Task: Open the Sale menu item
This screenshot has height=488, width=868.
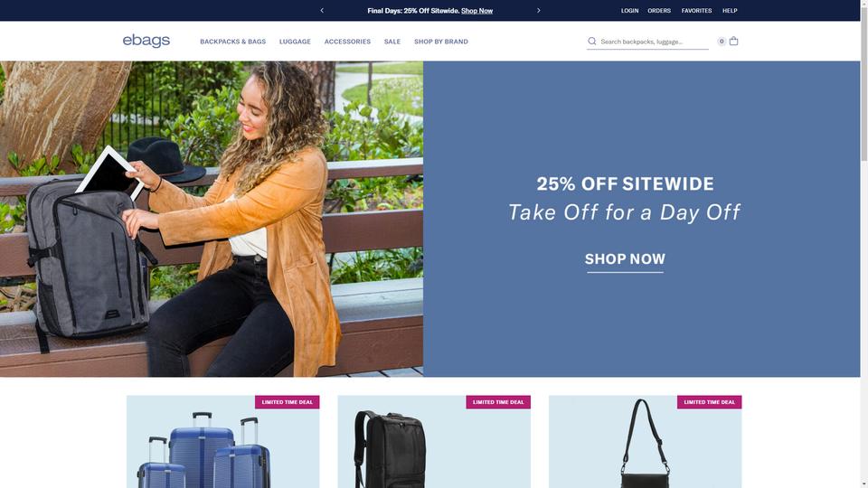Action: (x=392, y=42)
